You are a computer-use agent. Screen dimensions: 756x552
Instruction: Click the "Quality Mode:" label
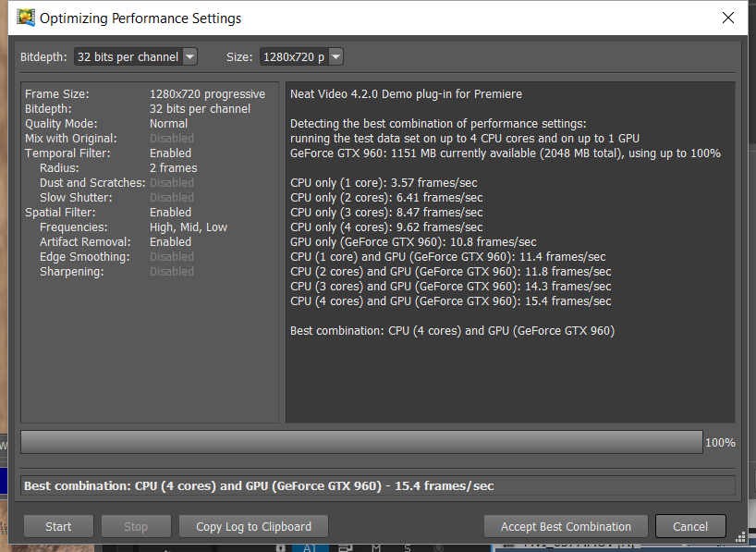point(61,124)
